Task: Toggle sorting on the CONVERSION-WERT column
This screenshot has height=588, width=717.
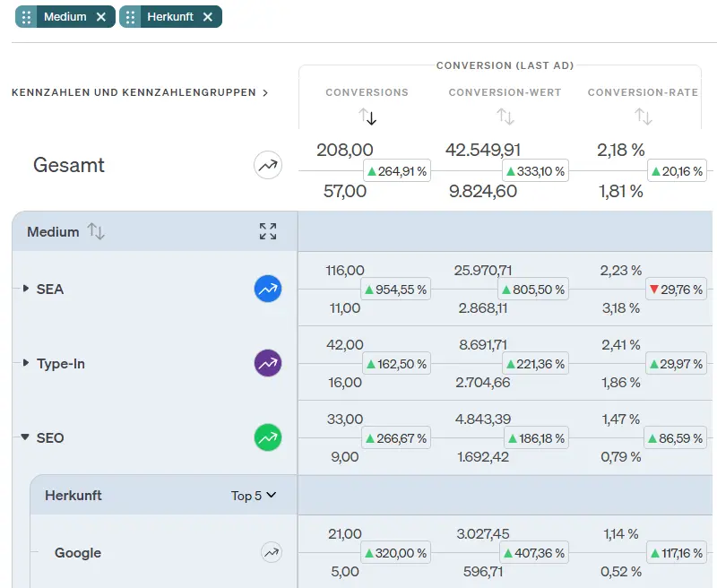Action: point(504,116)
